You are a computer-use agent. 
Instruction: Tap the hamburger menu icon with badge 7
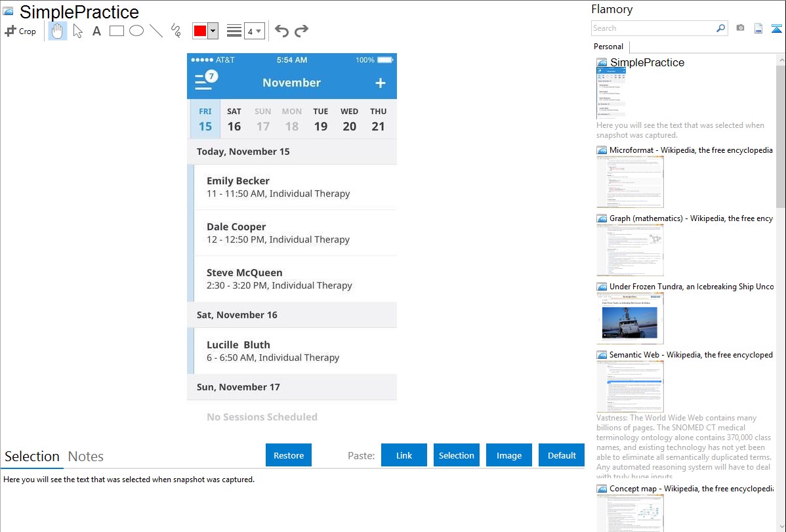click(206, 80)
